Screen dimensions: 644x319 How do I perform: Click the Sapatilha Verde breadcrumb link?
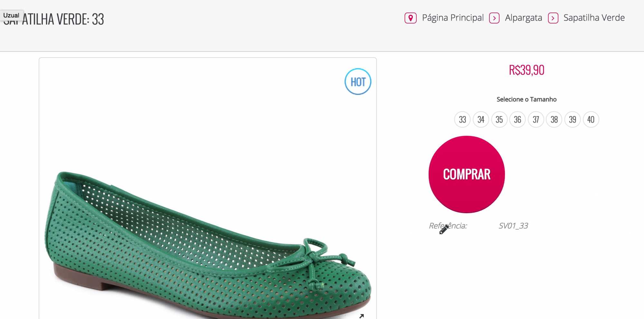tap(594, 18)
